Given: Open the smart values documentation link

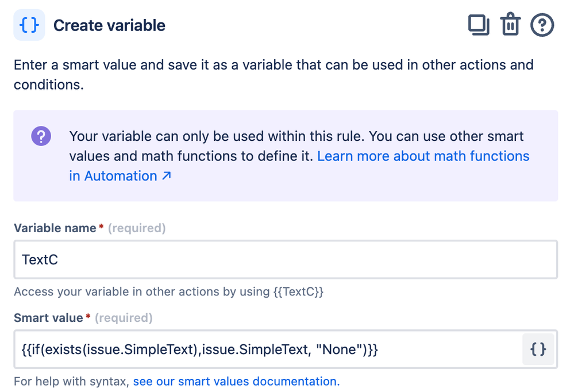Looking at the screenshot, I should click(x=236, y=381).
